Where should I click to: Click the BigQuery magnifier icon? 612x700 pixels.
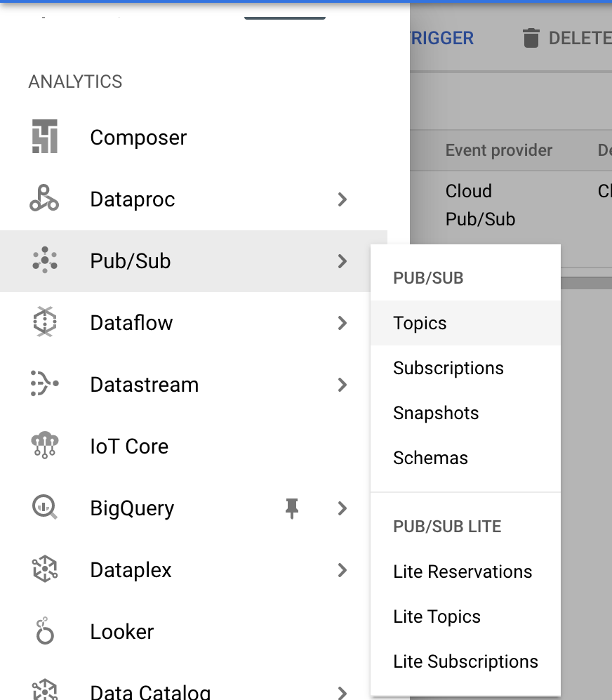45,507
